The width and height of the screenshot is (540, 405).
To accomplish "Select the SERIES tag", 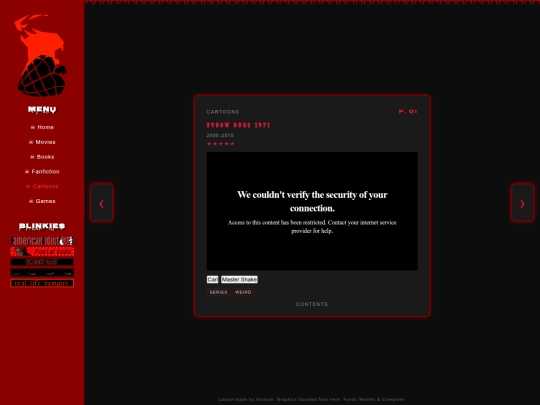I will pos(218,292).
